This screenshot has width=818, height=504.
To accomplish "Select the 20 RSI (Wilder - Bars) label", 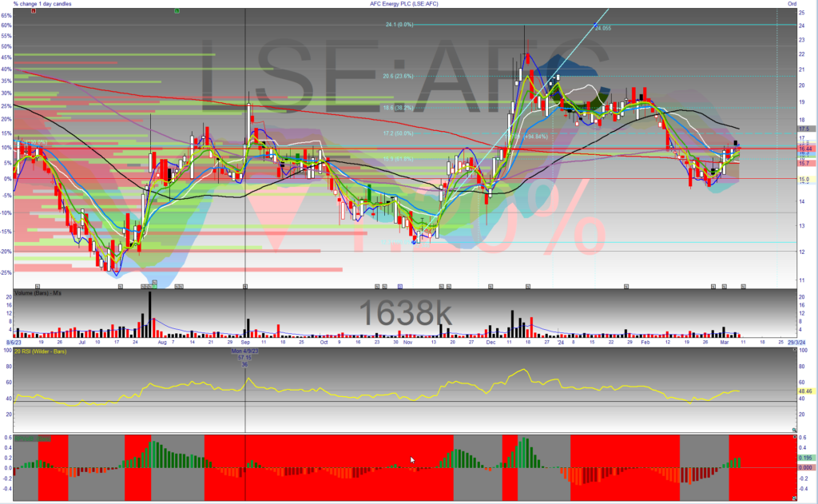I will coord(42,350).
